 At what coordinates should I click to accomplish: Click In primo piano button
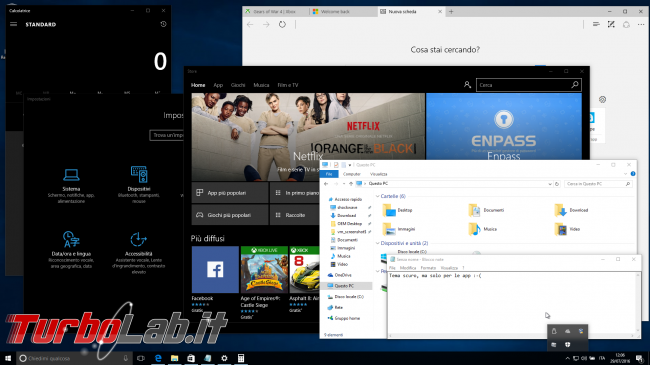point(295,193)
